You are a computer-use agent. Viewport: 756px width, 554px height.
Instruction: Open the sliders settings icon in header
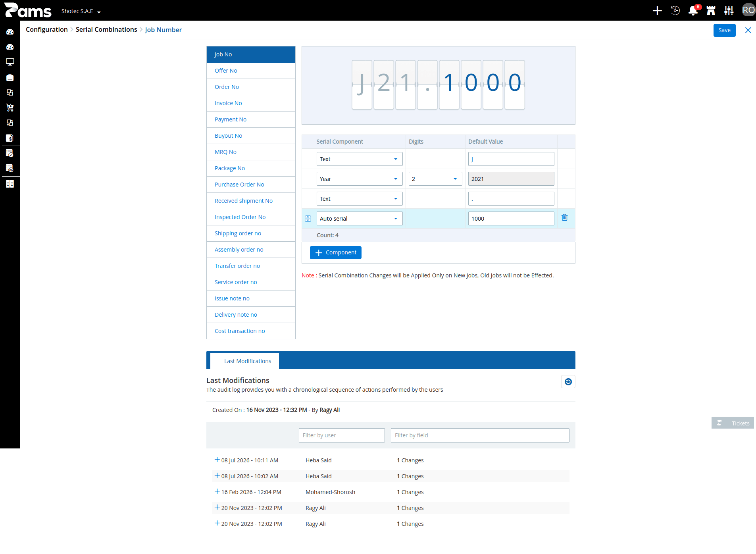point(729,10)
